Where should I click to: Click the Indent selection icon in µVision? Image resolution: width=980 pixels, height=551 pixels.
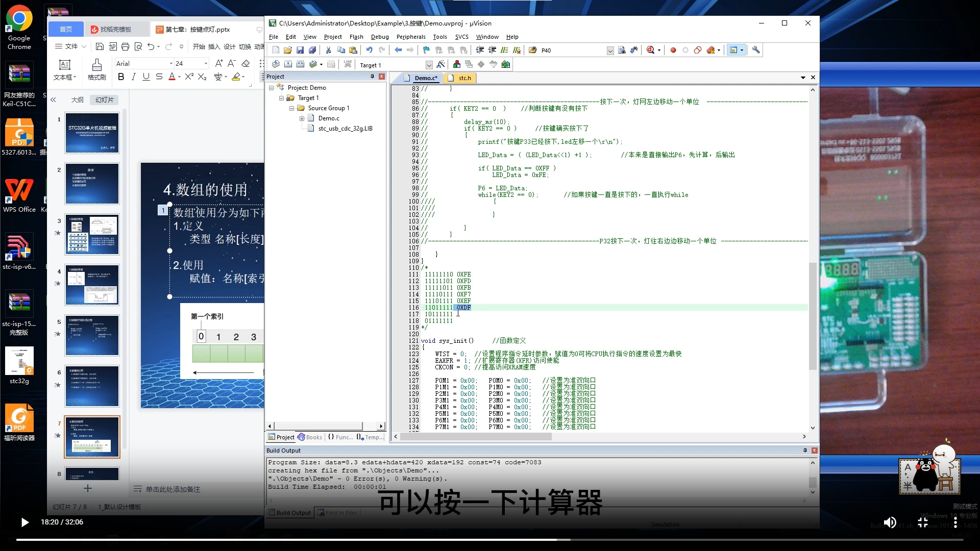tap(480, 50)
